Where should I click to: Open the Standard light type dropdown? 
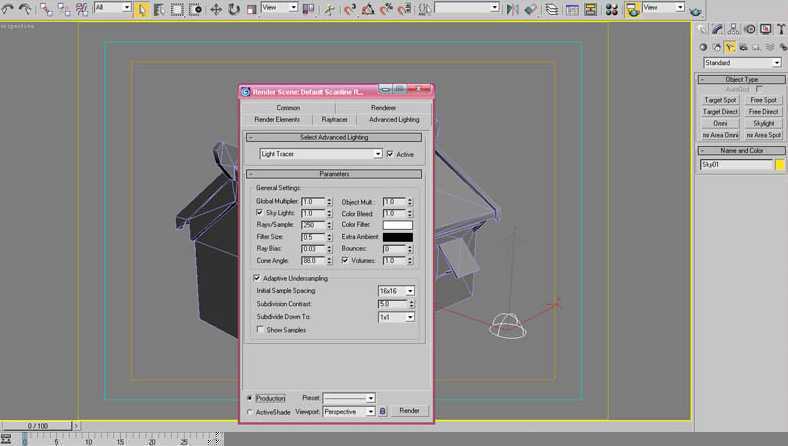click(742, 63)
